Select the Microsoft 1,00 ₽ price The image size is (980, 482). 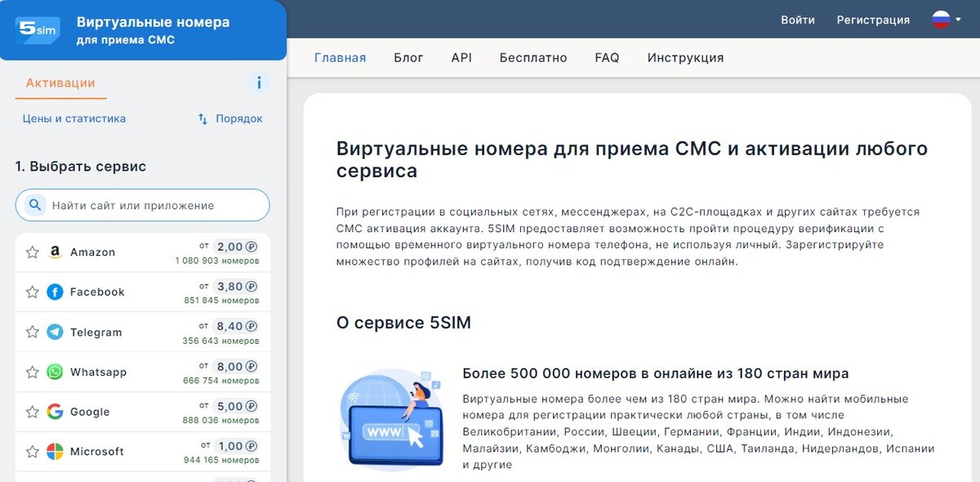coord(236,446)
